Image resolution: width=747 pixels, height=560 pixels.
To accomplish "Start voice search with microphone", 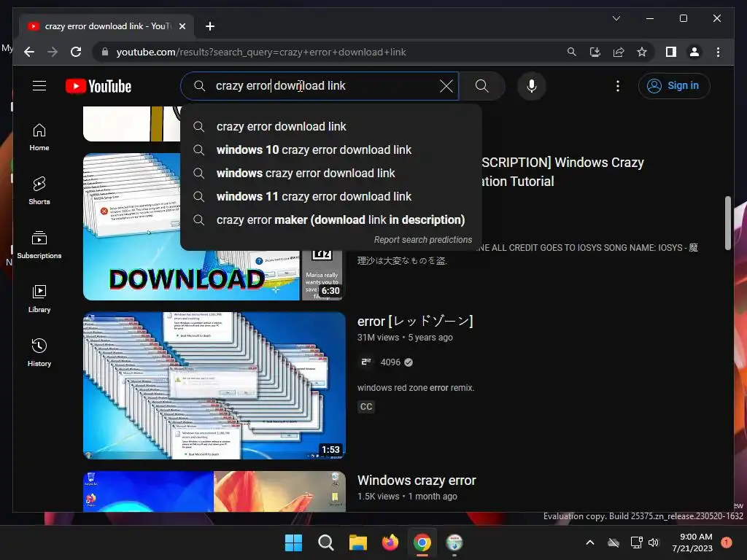I will click(532, 86).
